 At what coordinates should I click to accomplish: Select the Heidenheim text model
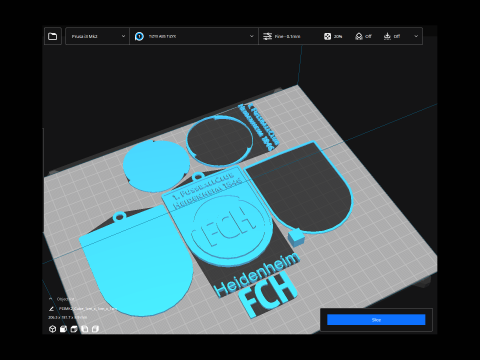click(x=257, y=274)
